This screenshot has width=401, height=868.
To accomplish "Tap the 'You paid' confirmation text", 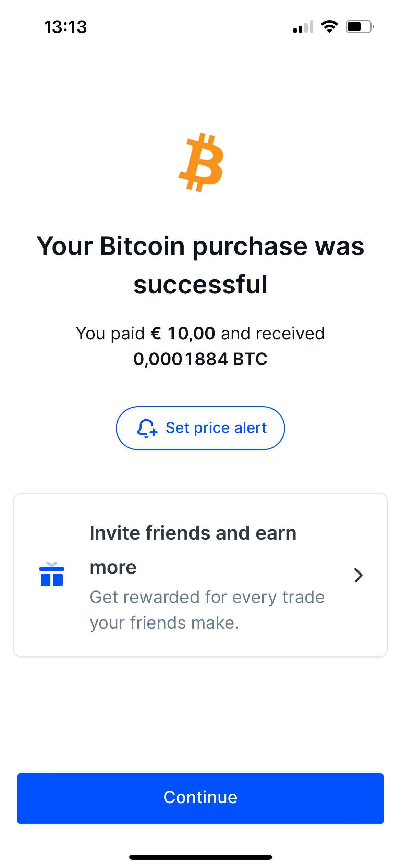I will pos(110,334).
